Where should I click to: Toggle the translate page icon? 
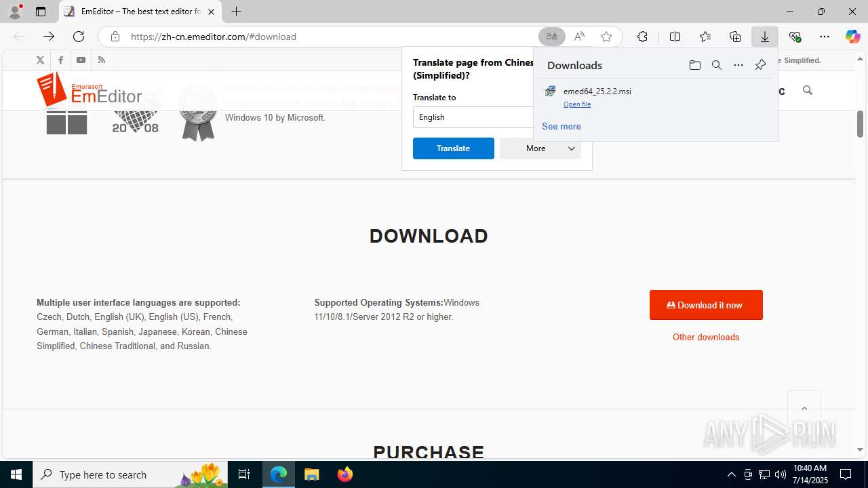[552, 37]
